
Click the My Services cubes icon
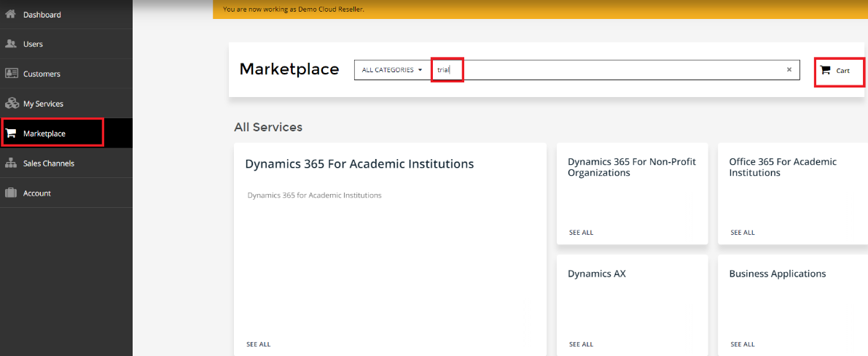click(12, 103)
